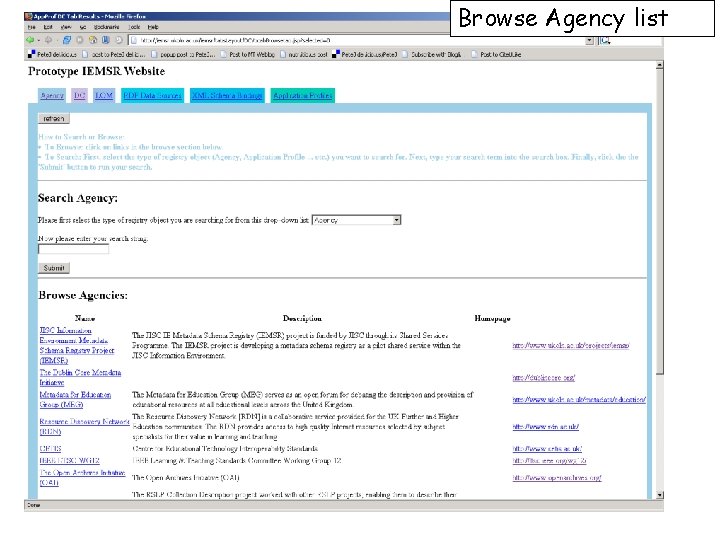Visit the ltsc.ieee.org/wg12 homepage link
The image size is (720, 540).
click(x=549, y=461)
